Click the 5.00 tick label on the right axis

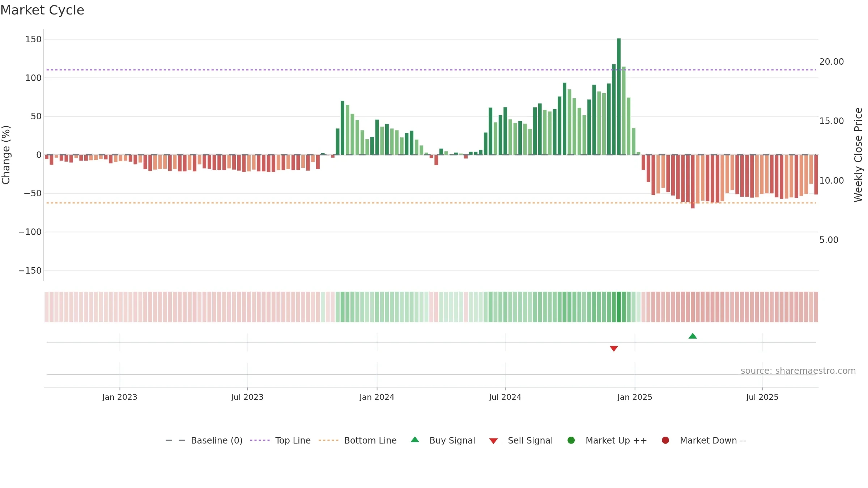[x=829, y=240]
